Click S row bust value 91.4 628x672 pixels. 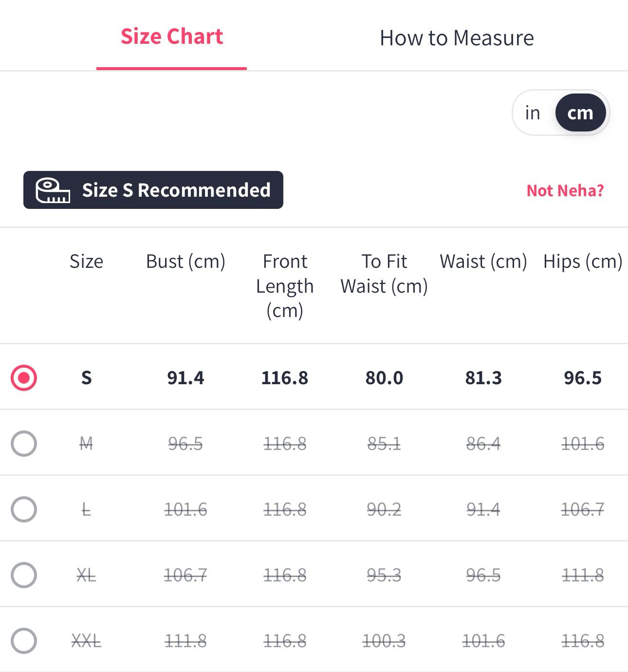pos(185,378)
